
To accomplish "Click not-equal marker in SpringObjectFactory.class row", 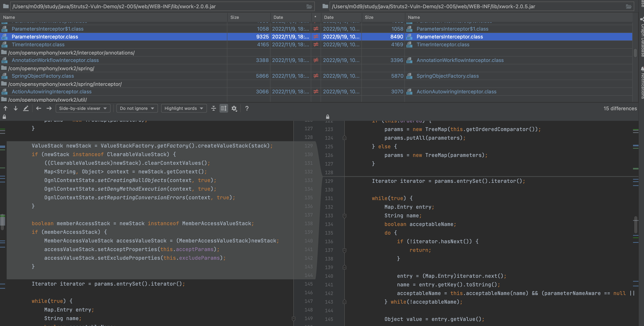I will (316, 76).
